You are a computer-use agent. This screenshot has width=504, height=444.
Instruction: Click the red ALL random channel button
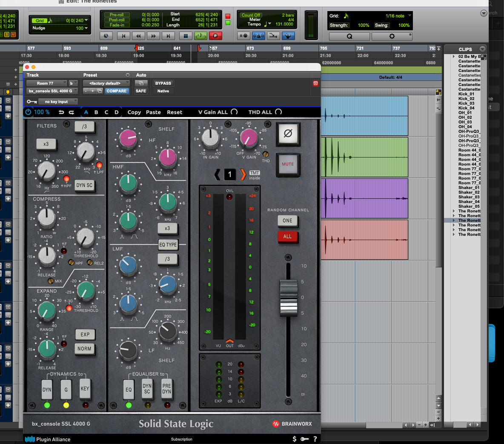[x=287, y=236]
